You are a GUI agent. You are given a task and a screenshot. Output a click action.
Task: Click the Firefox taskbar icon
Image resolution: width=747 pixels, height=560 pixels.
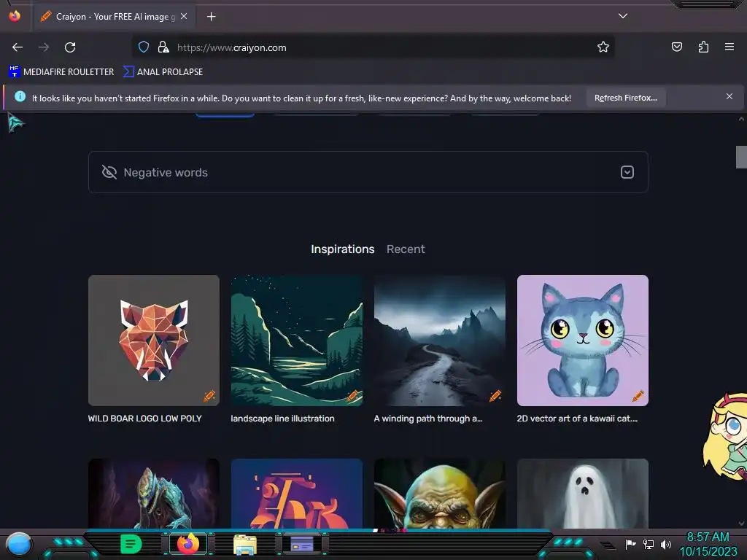pos(187,544)
